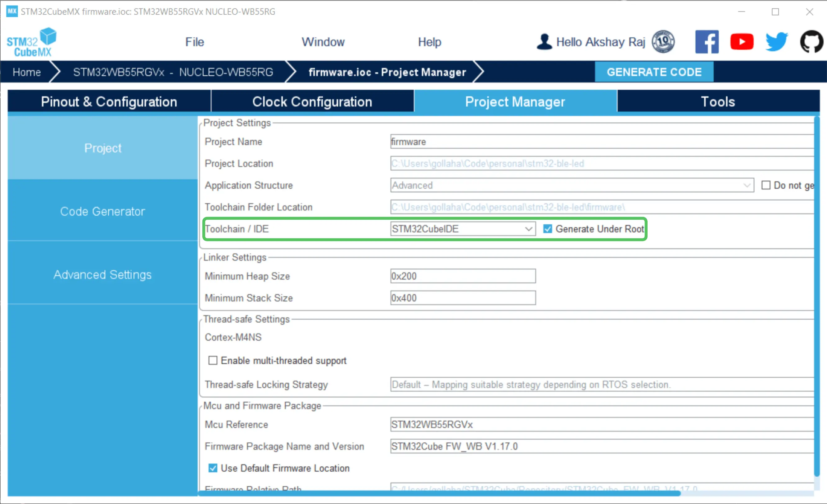This screenshot has width=827, height=504.
Task: Click the Thread-safe Settings group title
Action: (246, 319)
